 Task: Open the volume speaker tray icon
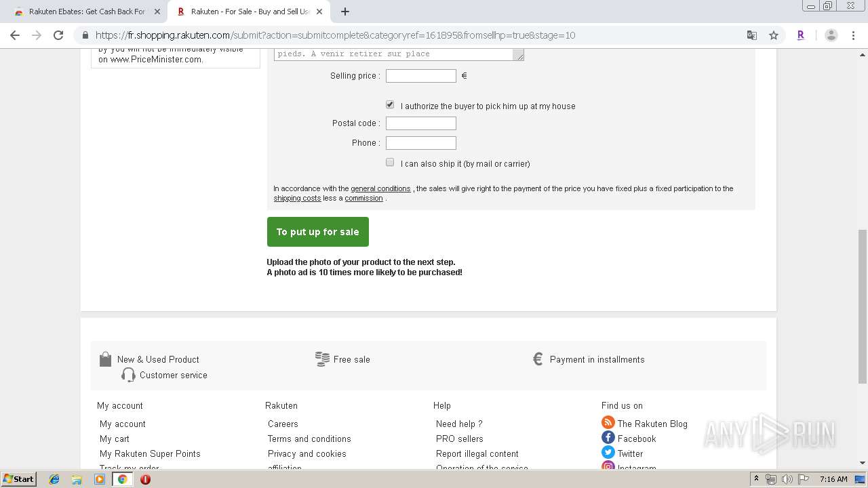click(x=787, y=479)
